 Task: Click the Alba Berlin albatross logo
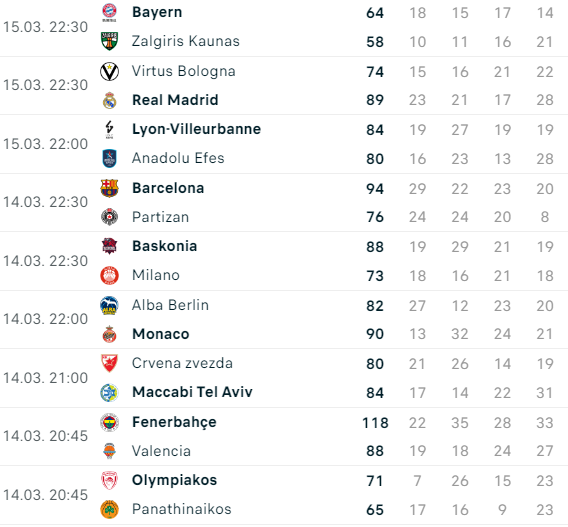click(109, 305)
